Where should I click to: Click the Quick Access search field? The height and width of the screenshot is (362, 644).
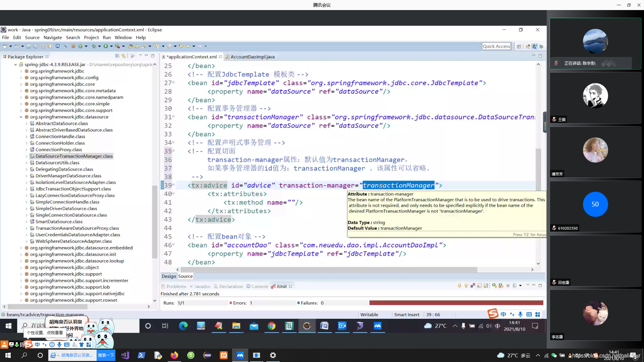496,46
